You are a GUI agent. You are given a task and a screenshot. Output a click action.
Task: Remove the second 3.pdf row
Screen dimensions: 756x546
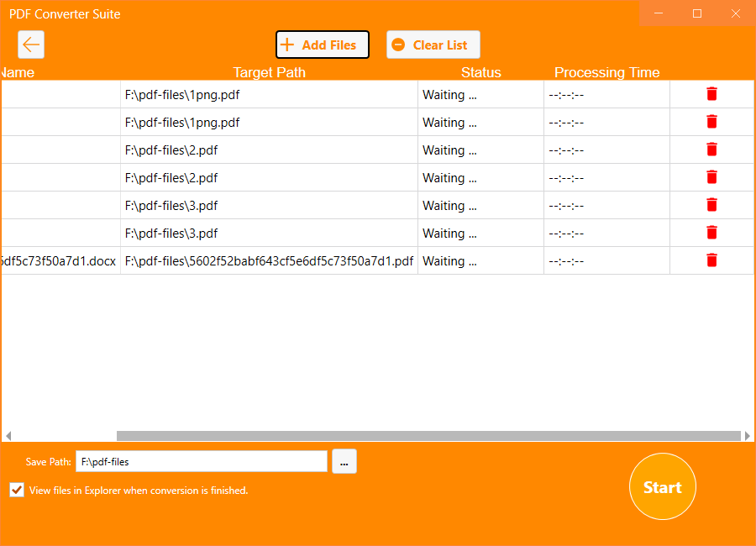[x=711, y=233]
